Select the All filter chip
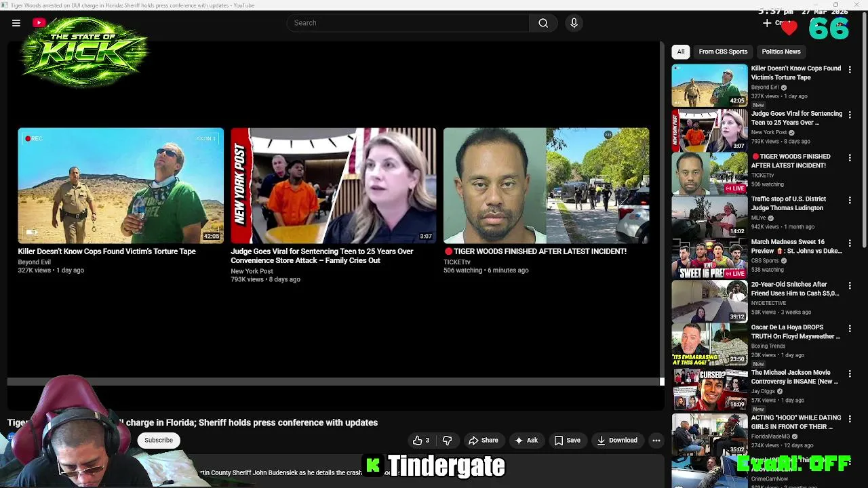Image resolution: width=868 pixels, height=488 pixels. (681, 52)
